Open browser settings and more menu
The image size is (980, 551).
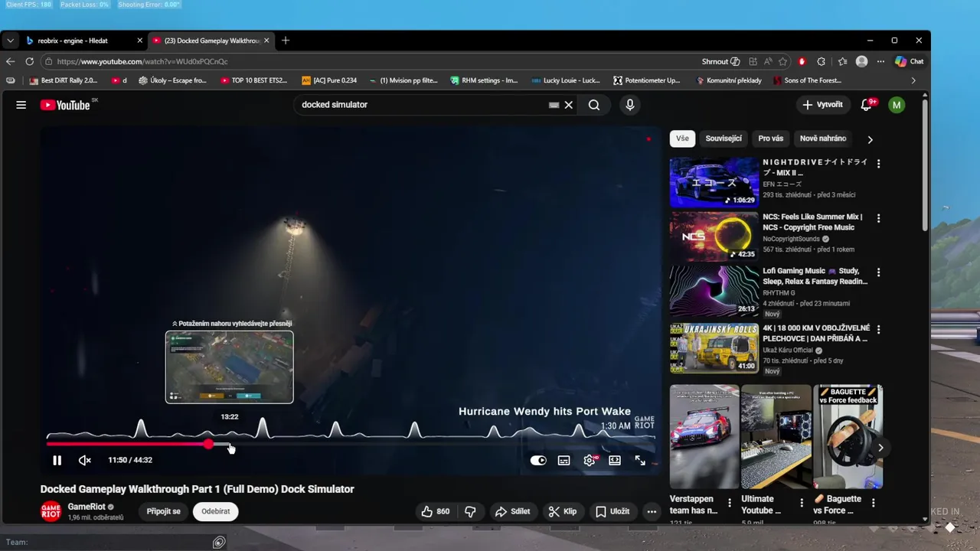coord(880,61)
